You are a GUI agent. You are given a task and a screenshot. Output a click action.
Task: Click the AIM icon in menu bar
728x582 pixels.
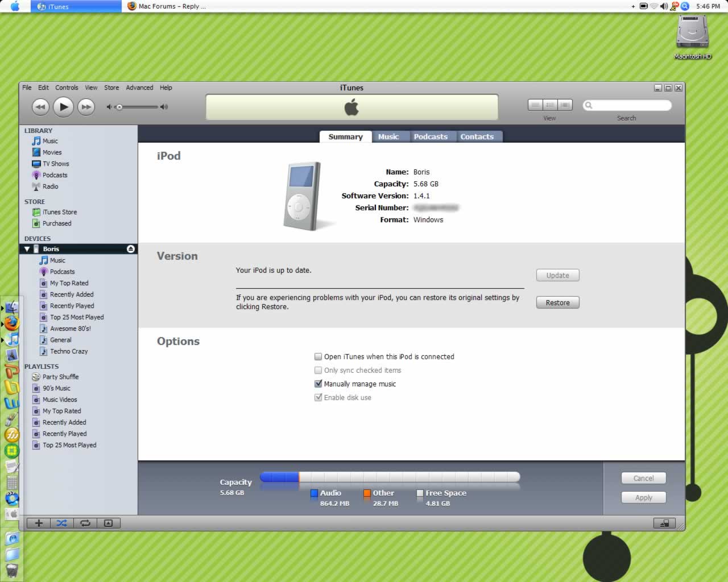click(x=675, y=6)
